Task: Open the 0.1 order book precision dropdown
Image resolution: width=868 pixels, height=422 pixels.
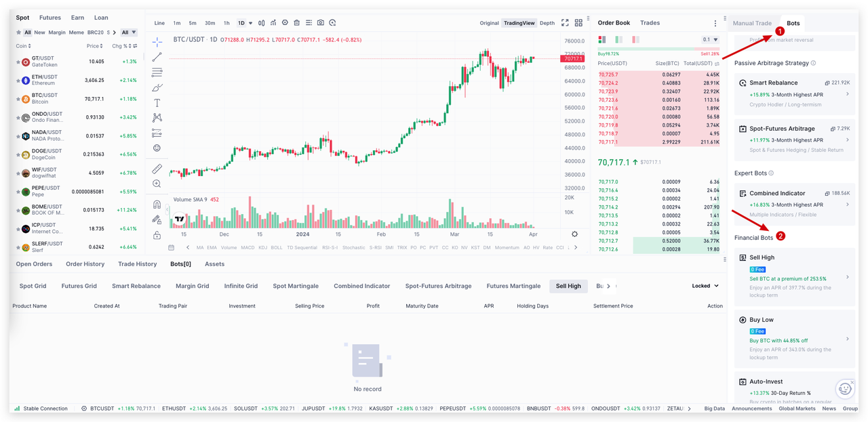Action: point(710,40)
